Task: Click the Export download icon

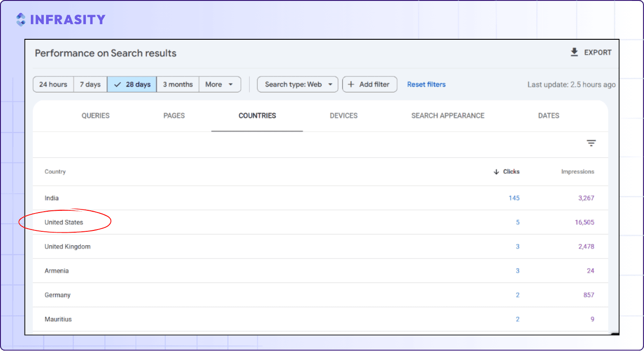Action: (x=574, y=52)
